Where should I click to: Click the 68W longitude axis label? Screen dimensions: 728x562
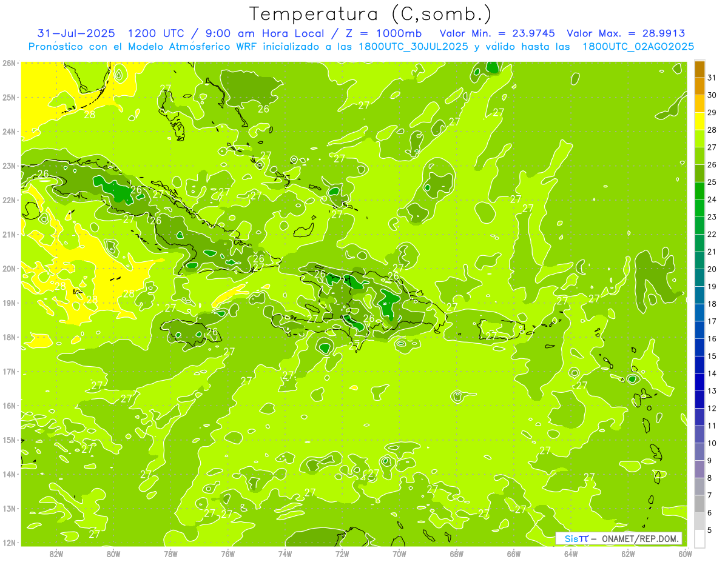coord(457,554)
